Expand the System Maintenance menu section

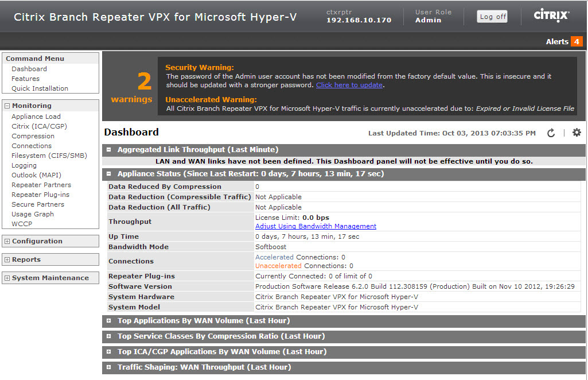(x=7, y=278)
